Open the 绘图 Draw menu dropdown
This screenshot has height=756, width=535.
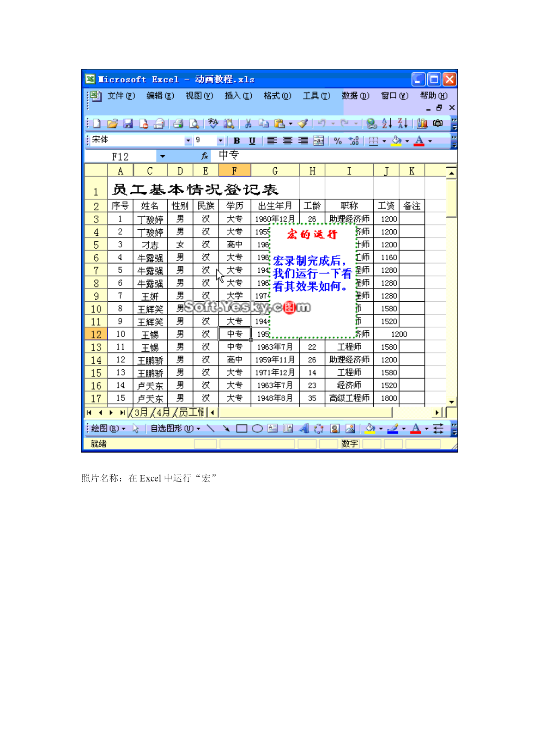(108, 428)
